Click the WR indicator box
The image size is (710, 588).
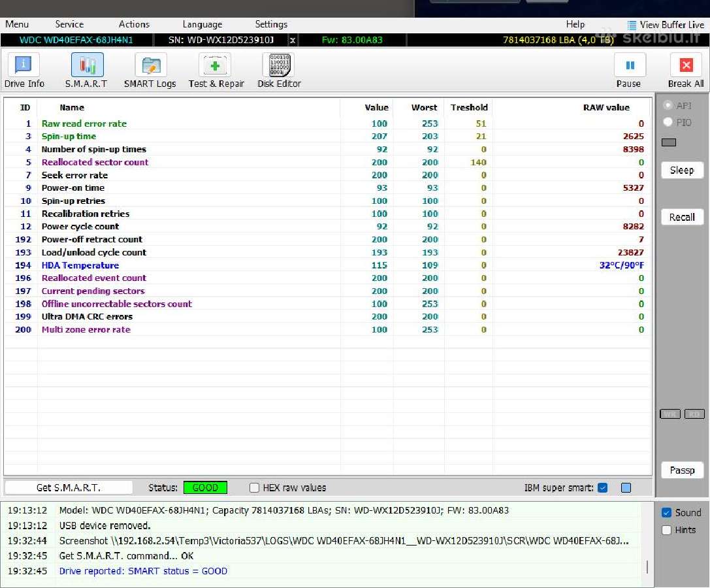tap(670, 414)
